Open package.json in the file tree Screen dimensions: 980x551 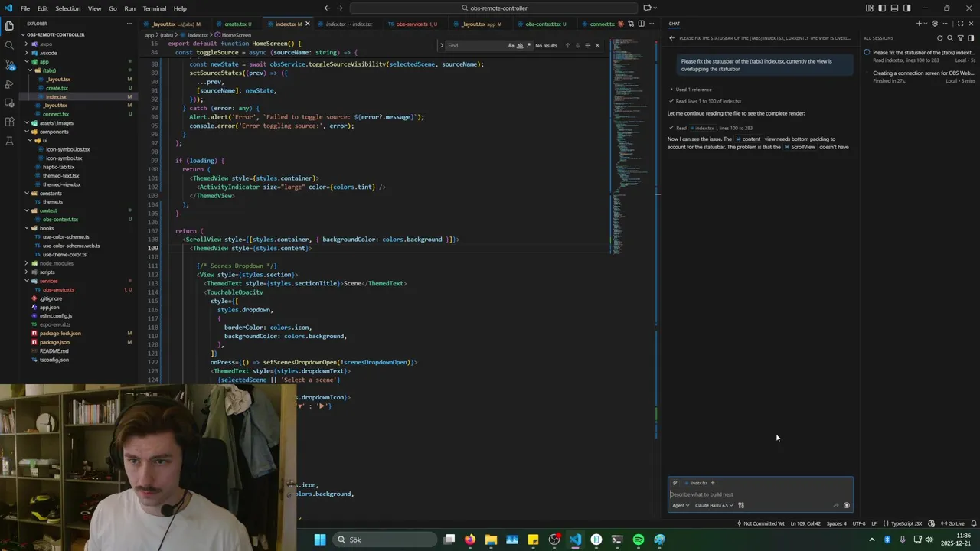(x=54, y=342)
